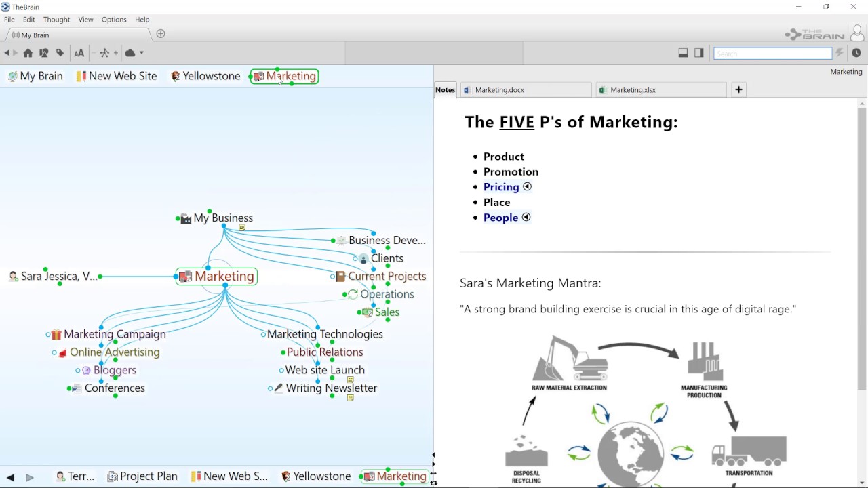This screenshot has height=488, width=868.
Task: Click the text size AA icon
Action: point(79,53)
